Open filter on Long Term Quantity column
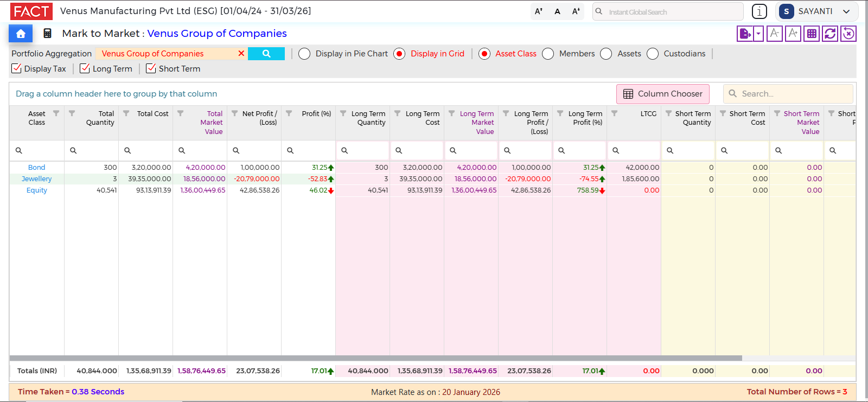Image resolution: width=868 pixels, height=402 pixels. 343,113
